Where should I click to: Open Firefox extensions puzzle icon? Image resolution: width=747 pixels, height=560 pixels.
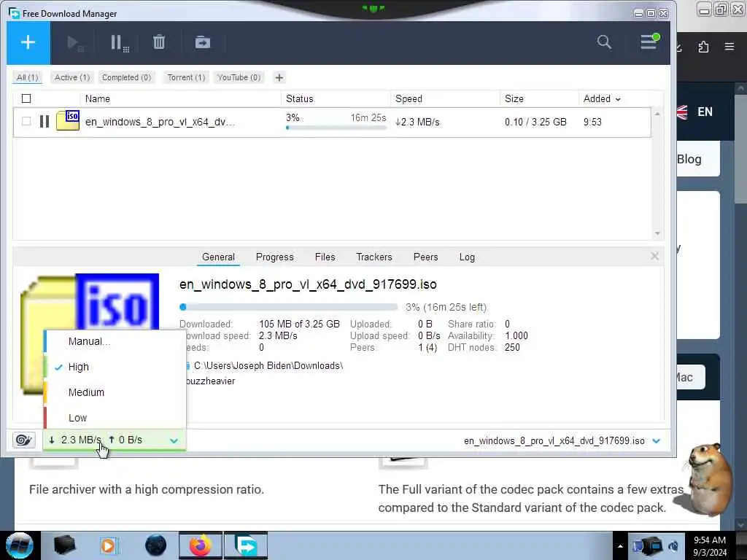(x=703, y=47)
